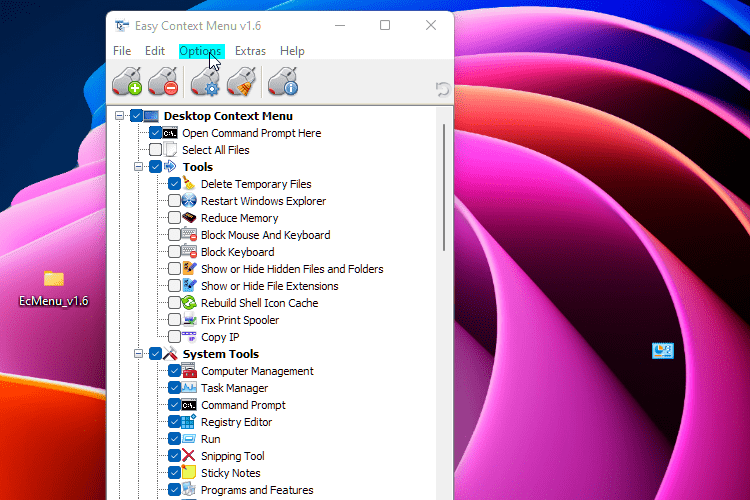The height and width of the screenshot is (500, 750).
Task: Enable Restart Windows Explorer checkbox
Action: [174, 200]
